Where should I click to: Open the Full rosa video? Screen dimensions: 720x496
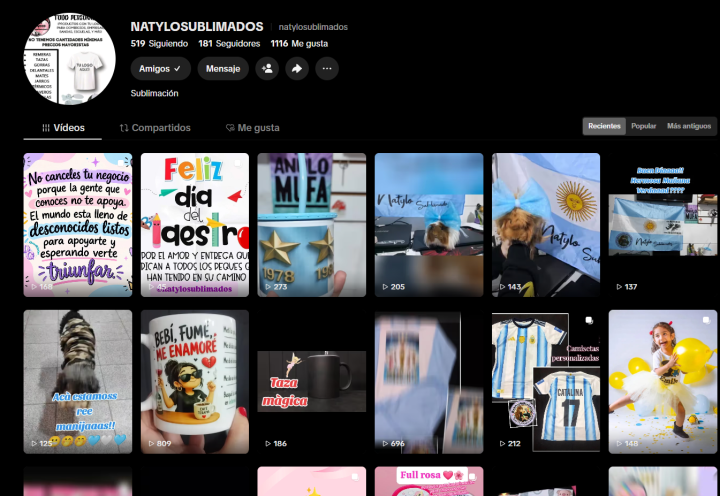pyautogui.click(x=429, y=481)
